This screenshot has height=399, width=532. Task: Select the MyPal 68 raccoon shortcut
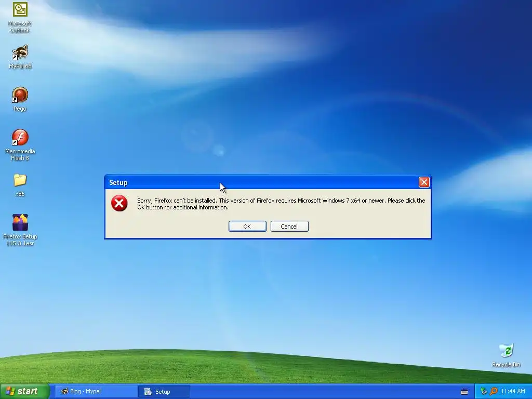20,57
